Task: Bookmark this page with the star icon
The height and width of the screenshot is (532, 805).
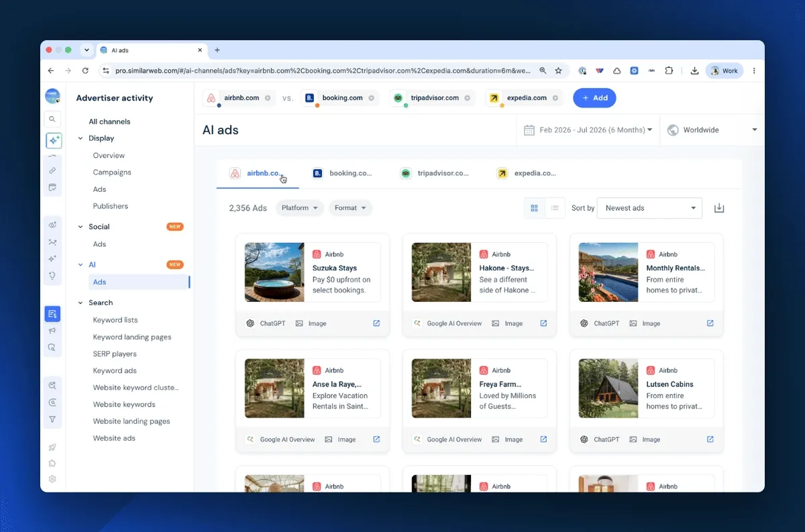Action: [x=558, y=70]
